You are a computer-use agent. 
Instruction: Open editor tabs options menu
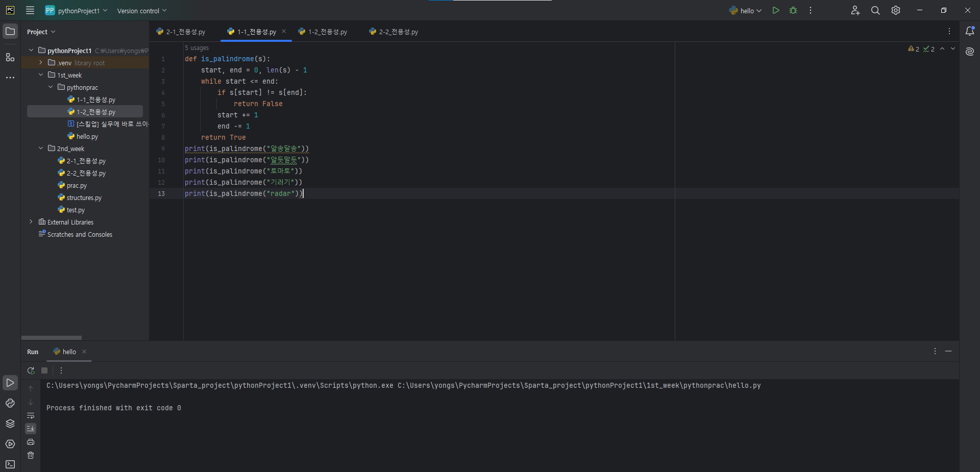(x=949, y=32)
